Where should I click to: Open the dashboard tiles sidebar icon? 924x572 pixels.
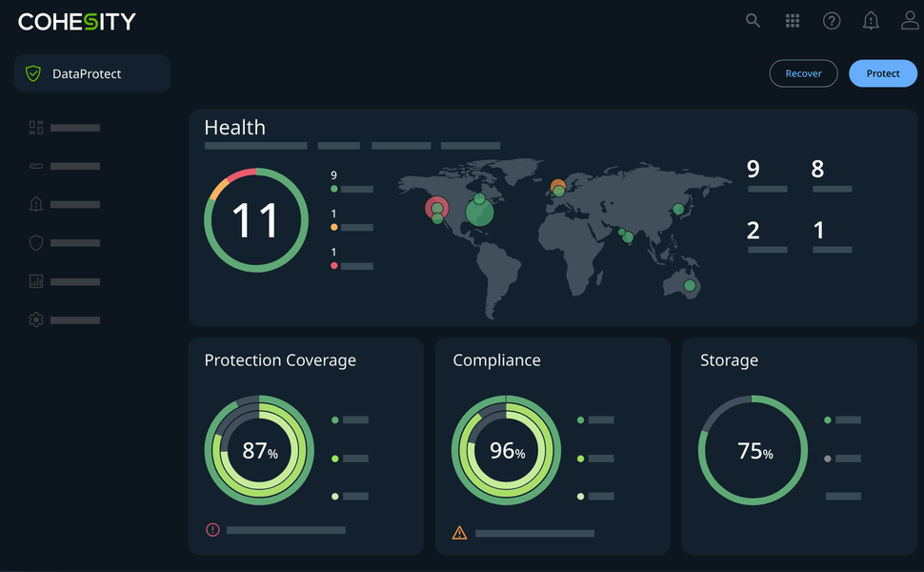click(x=36, y=128)
